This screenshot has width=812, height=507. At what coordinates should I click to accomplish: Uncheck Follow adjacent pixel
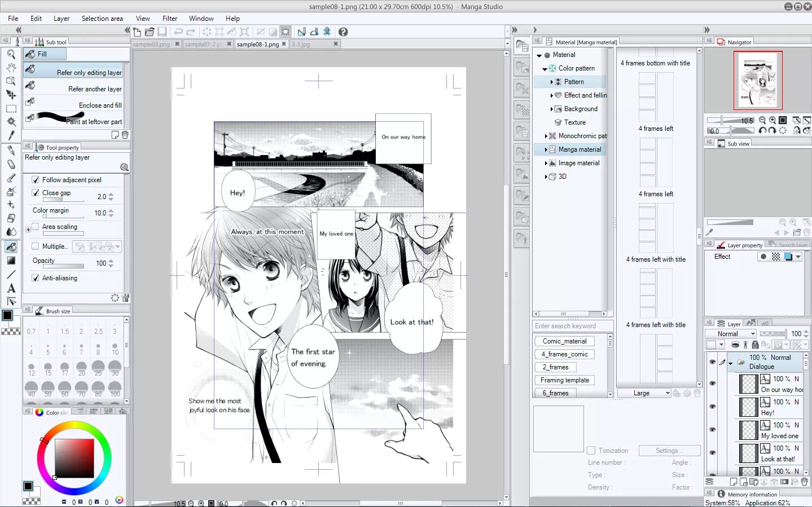pyautogui.click(x=35, y=179)
